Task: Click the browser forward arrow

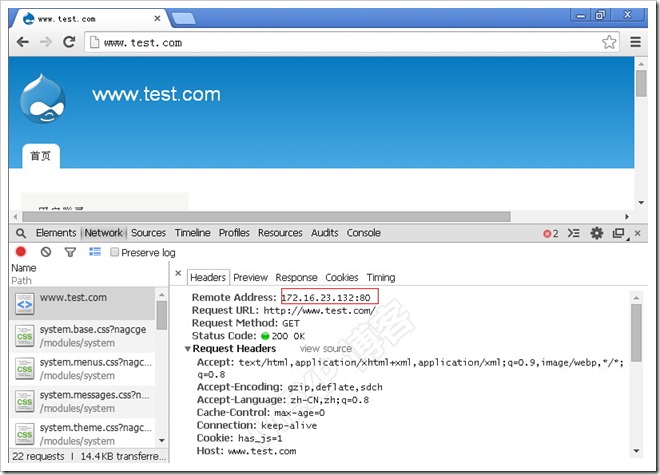Action: 46,42
